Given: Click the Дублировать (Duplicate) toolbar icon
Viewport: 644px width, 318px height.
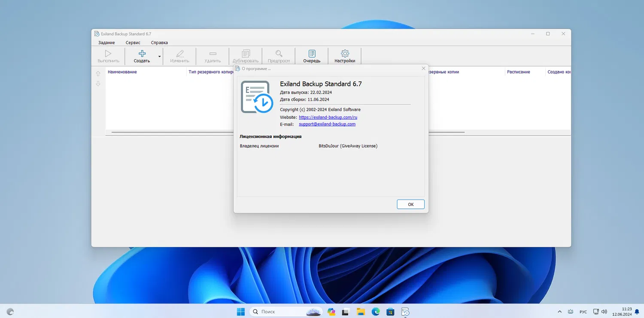Looking at the screenshot, I should [x=246, y=54].
